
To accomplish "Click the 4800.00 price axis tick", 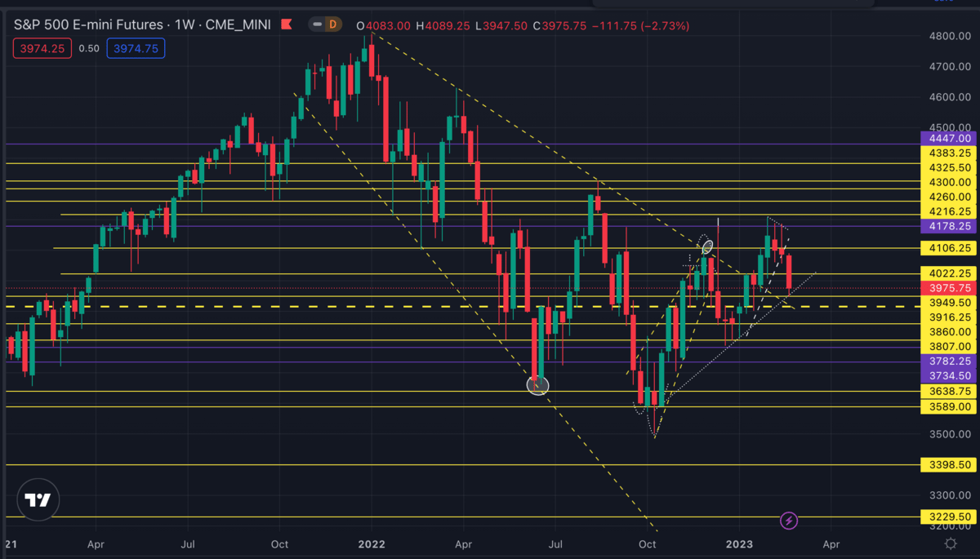I will click(948, 36).
